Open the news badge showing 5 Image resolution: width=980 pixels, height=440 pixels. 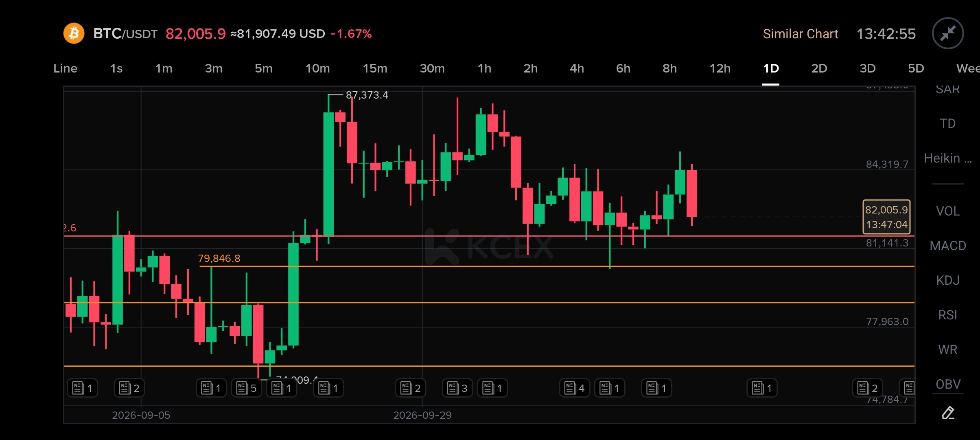246,388
